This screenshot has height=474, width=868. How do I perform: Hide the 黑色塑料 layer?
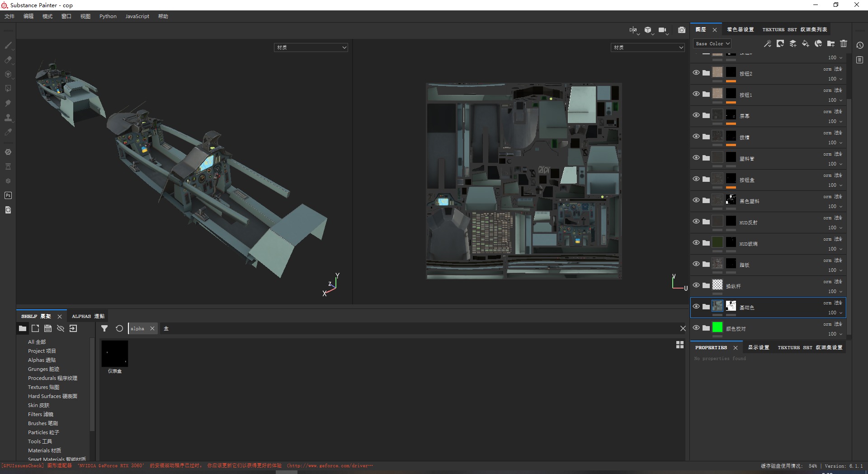[x=696, y=200]
